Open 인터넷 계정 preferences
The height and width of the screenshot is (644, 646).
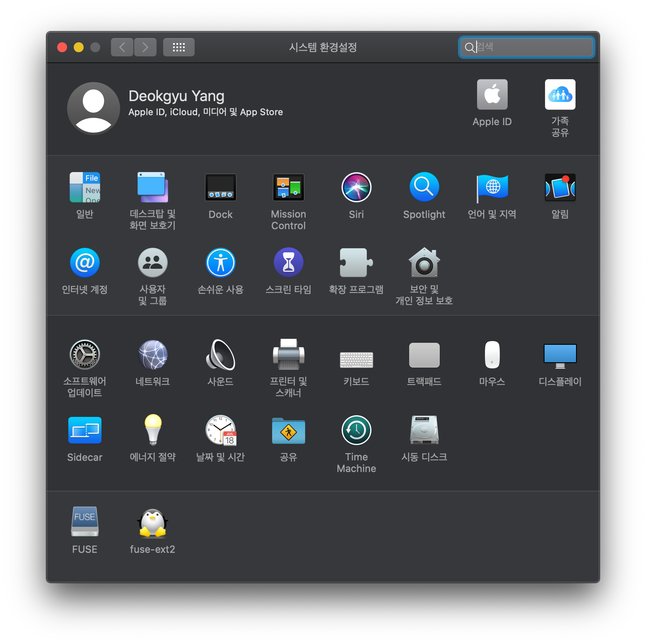(x=85, y=263)
